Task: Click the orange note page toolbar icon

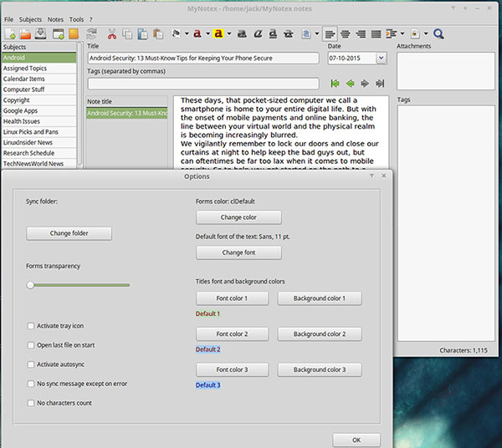Action: click(74, 33)
